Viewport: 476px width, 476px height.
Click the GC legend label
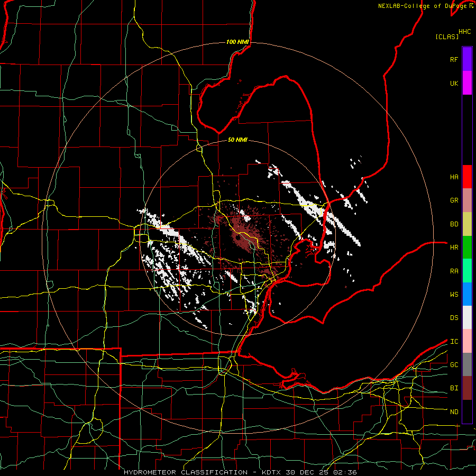pyautogui.click(x=454, y=364)
